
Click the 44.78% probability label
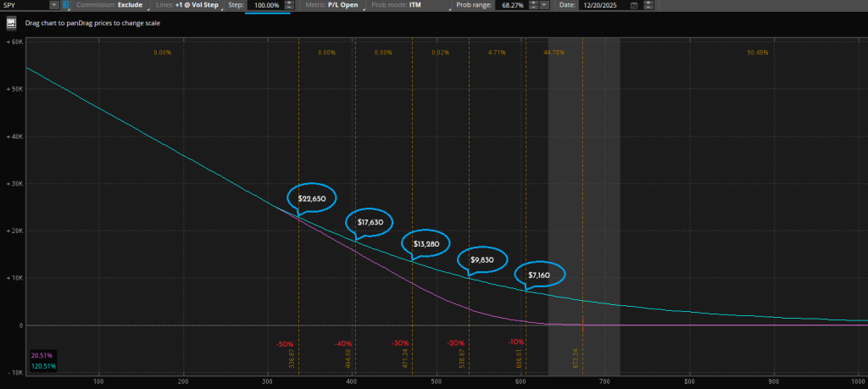pos(554,53)
